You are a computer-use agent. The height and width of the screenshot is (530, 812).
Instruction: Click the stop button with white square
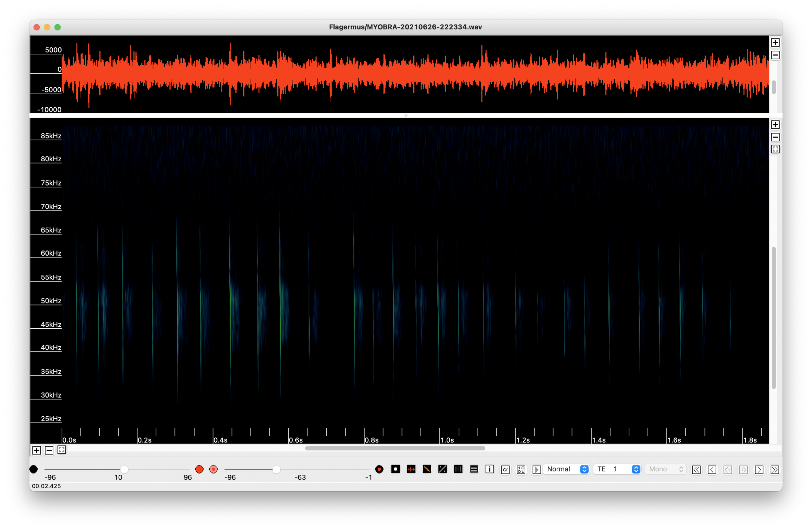(395, 469)
